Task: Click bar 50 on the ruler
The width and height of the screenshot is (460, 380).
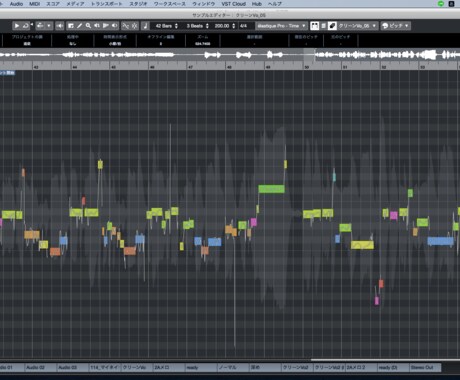Action: pos(307,67)
